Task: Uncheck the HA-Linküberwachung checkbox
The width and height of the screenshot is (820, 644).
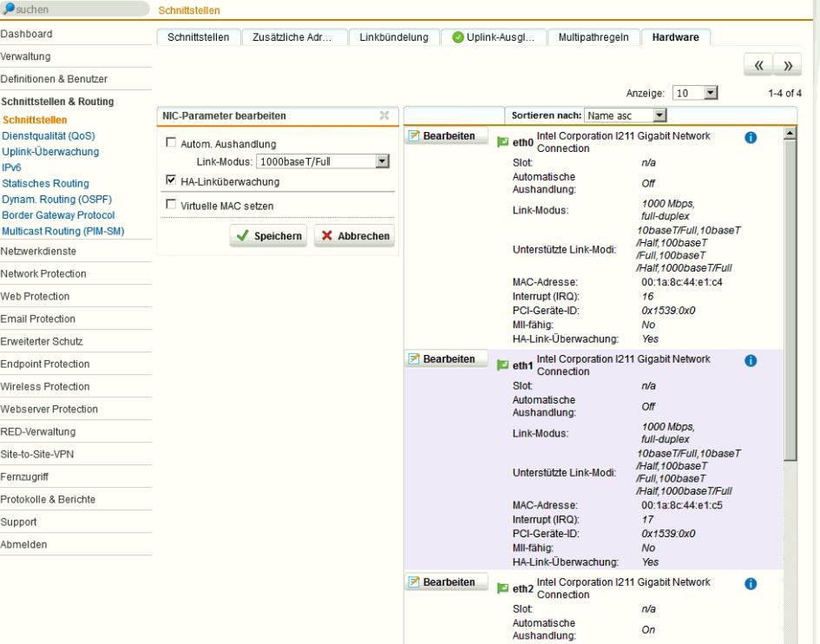Action: click(x=171, y=181)
